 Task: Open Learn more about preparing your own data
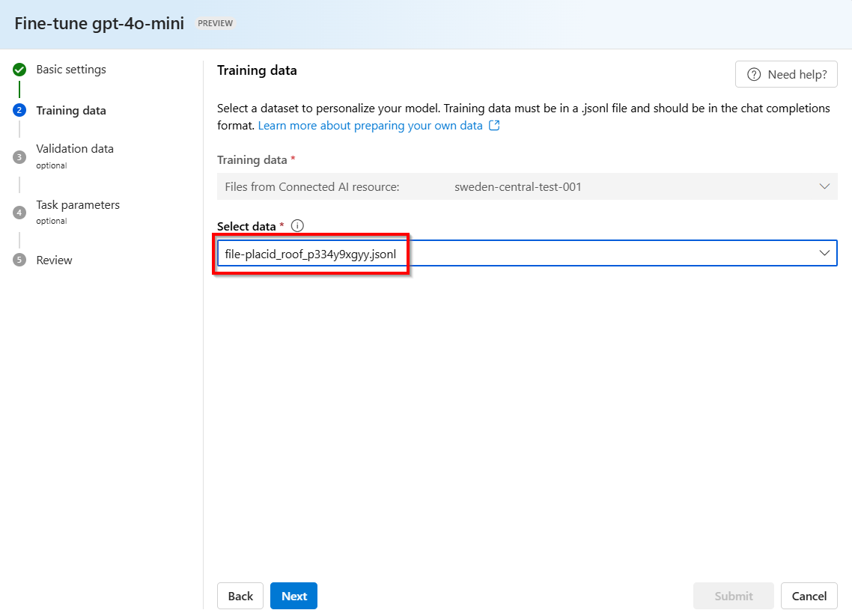point(370,126)
